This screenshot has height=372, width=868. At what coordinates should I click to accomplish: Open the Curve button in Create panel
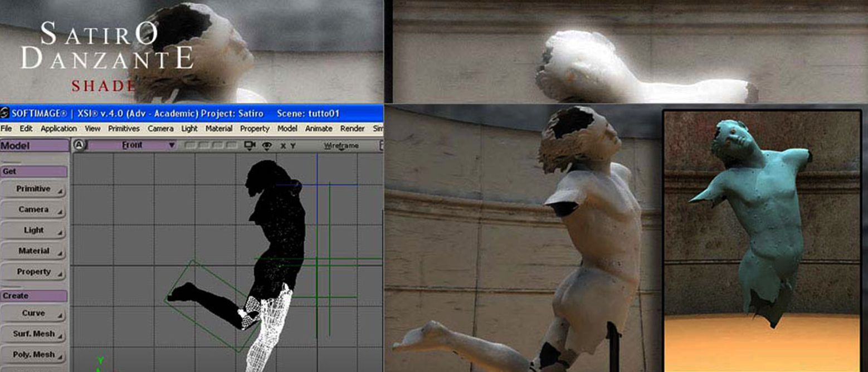click(33, 314)
